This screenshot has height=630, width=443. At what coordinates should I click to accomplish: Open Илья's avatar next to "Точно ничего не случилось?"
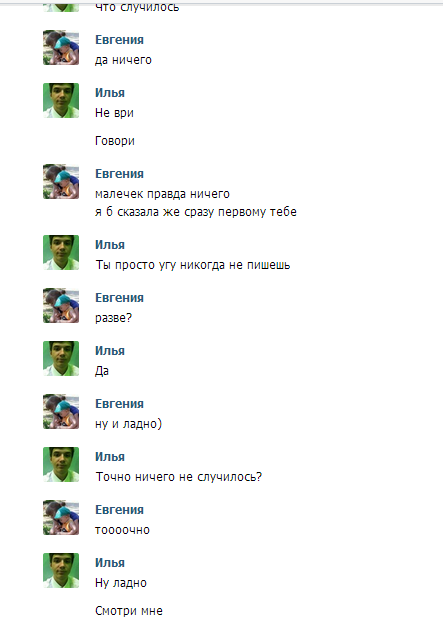coord(61,464)
